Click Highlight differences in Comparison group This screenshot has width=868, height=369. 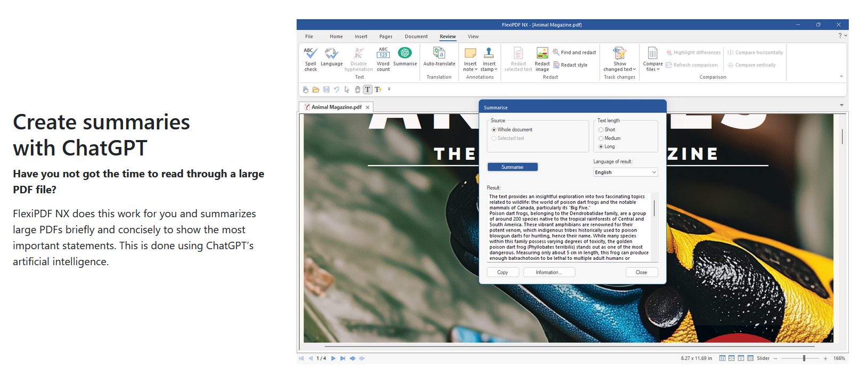coord(693,53)
